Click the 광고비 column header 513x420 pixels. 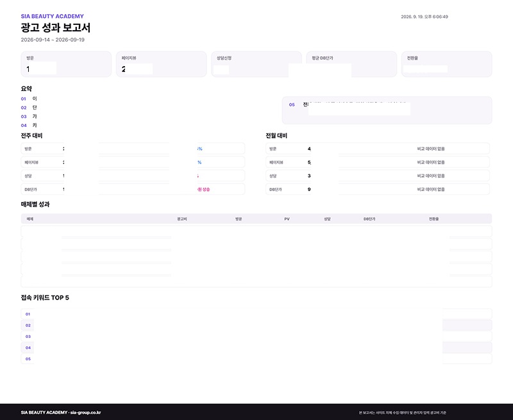182,219
